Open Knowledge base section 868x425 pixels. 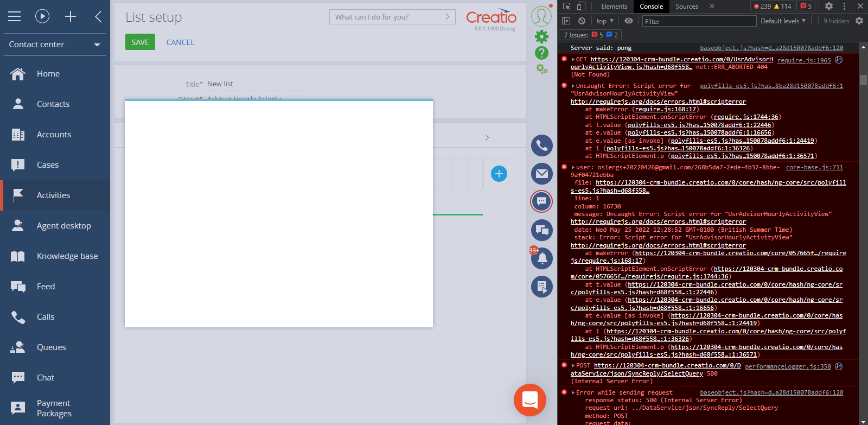(x=55, y=256)
